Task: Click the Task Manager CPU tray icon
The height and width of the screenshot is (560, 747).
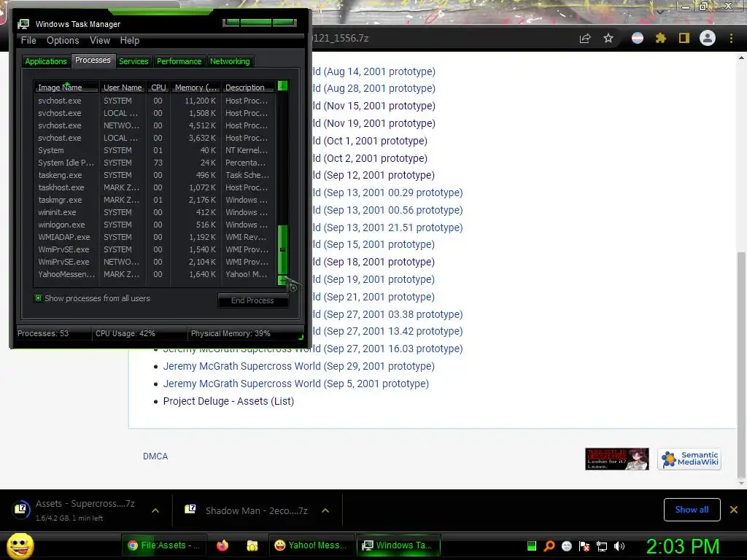Action: pyautogui.click(x=532, y=545)
